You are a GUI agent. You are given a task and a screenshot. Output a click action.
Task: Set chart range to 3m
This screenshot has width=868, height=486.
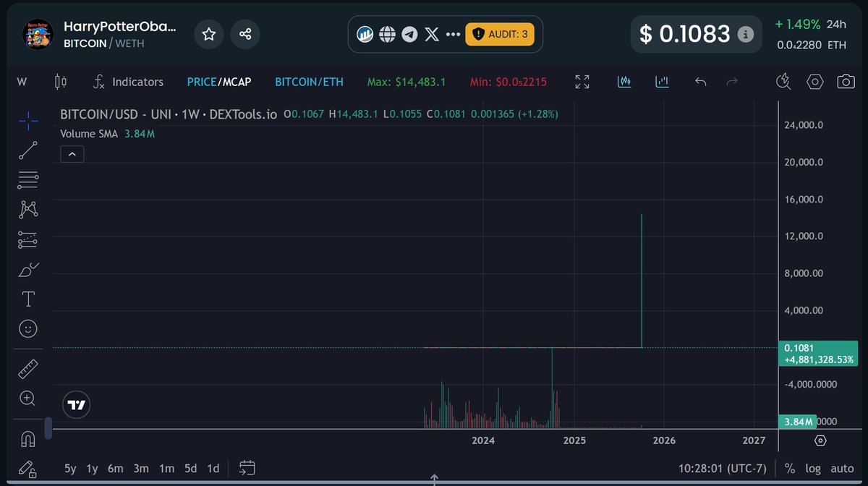coord(141,468)
